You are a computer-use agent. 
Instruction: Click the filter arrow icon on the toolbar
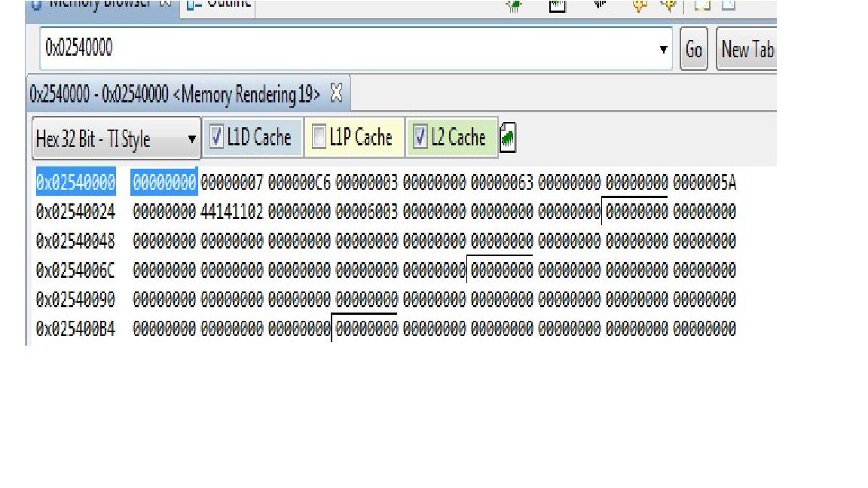pos(600,6)
